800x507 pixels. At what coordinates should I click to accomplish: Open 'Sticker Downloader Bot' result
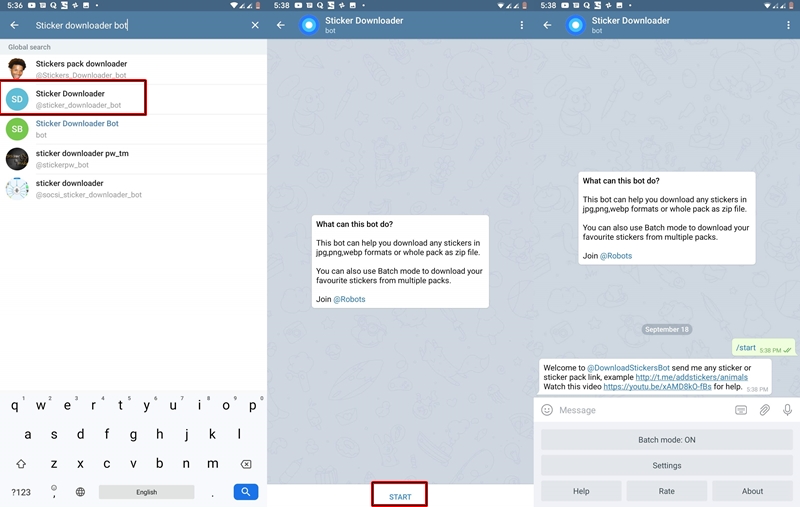[x=133, y=129]
